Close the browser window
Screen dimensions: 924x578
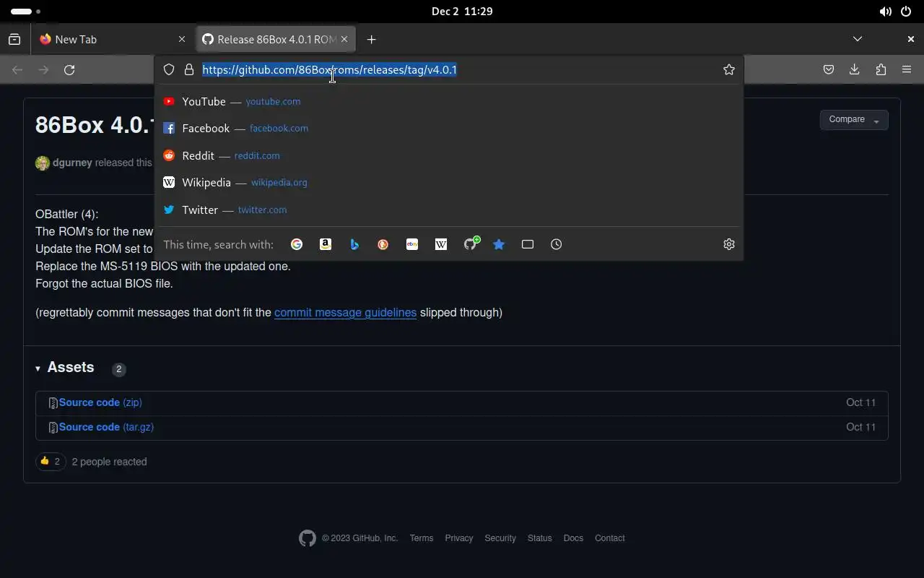[910, 39]
